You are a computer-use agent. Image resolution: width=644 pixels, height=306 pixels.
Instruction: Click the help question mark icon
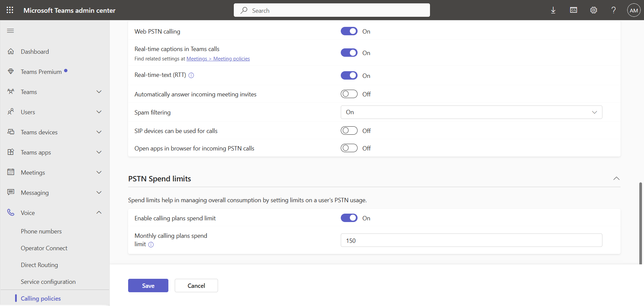(613, 10)
